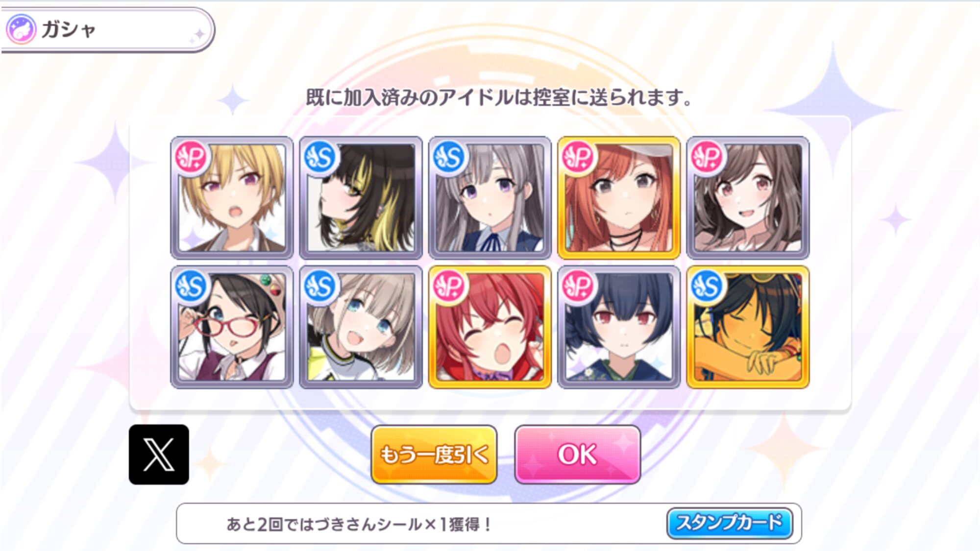Click the purple gacha icon at top left

pyautogui.click(x=21, y=29)
